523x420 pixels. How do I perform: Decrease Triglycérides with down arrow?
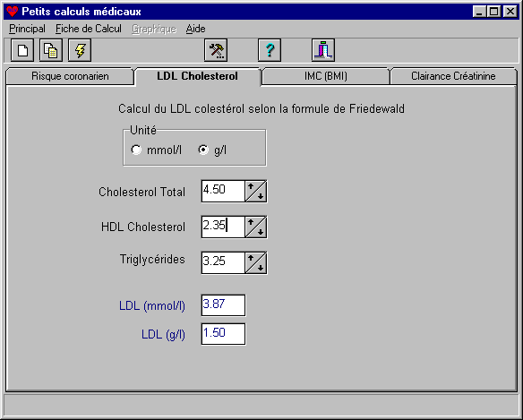click(261, 268)
